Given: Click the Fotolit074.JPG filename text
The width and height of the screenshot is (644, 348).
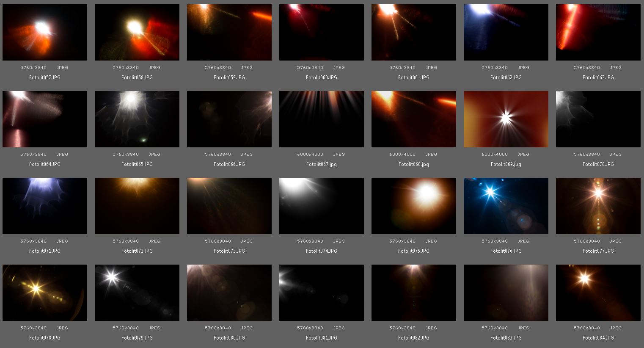Looking at the screenshot, I should 321,251.
